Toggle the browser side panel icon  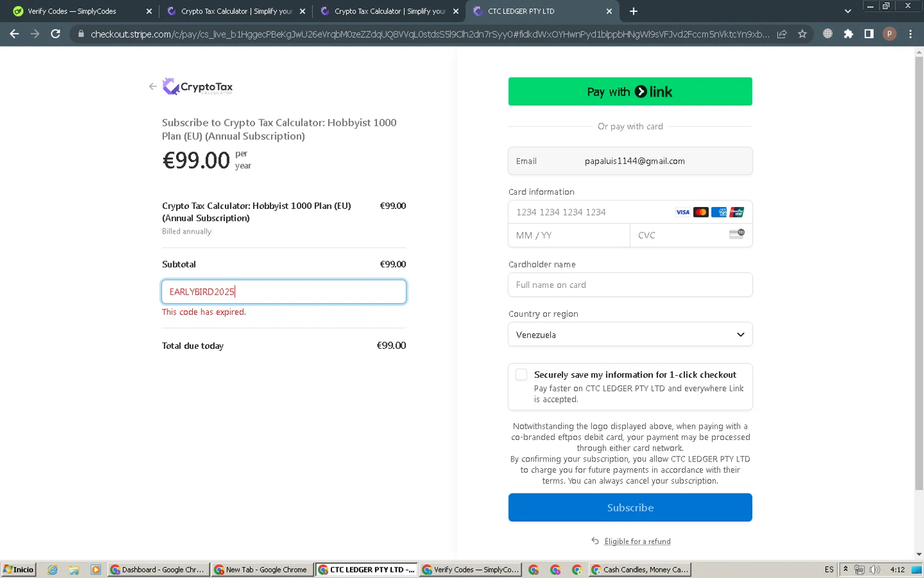(x=869, y=34)
